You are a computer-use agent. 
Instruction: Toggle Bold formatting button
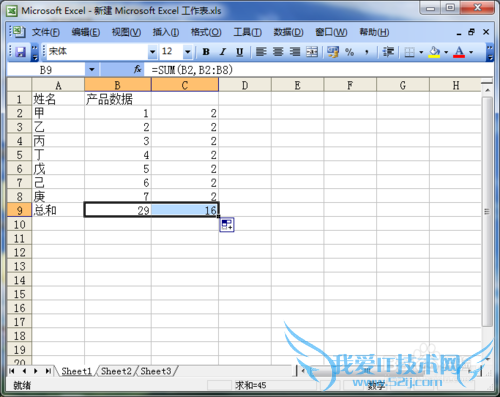click(x=206, y=52)
